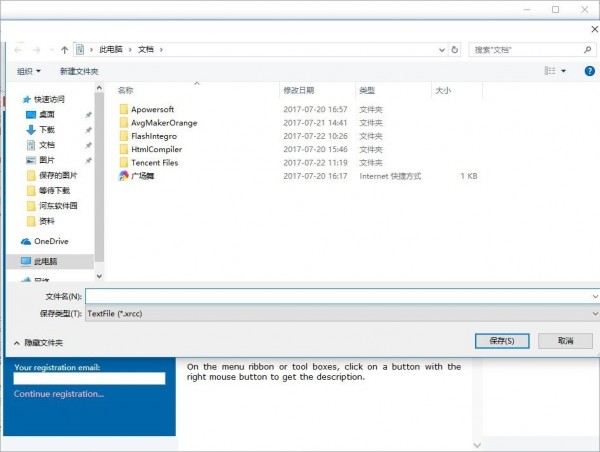600x452 pixels.
Task: Select the 广场舞 Internet shortcut
Action: (142, 175)
